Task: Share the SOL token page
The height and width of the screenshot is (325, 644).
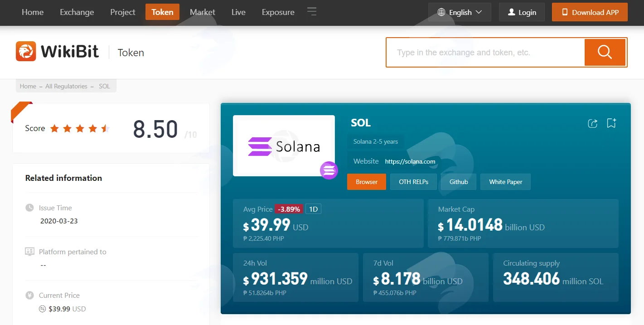Action: pos(592,123)
